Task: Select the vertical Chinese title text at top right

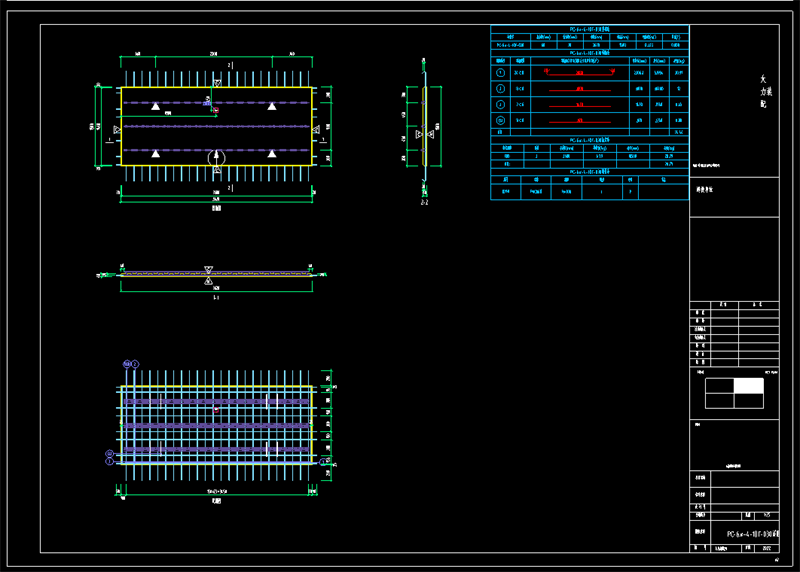Action: click(764, 91)
